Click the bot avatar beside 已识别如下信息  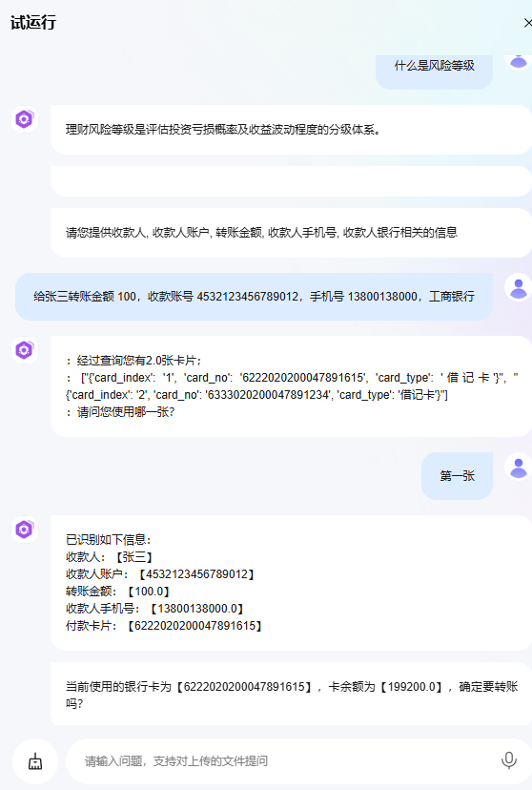click(x=24, y=529)
